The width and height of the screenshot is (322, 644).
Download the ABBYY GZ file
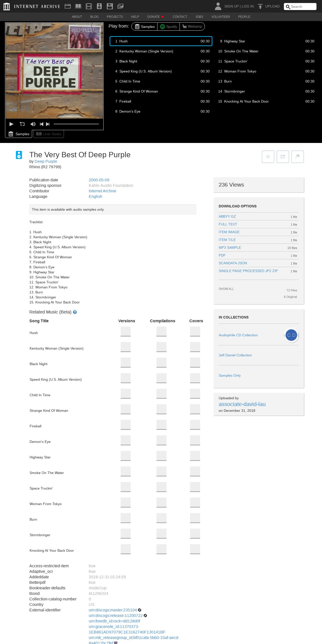(x=227, y=216)
